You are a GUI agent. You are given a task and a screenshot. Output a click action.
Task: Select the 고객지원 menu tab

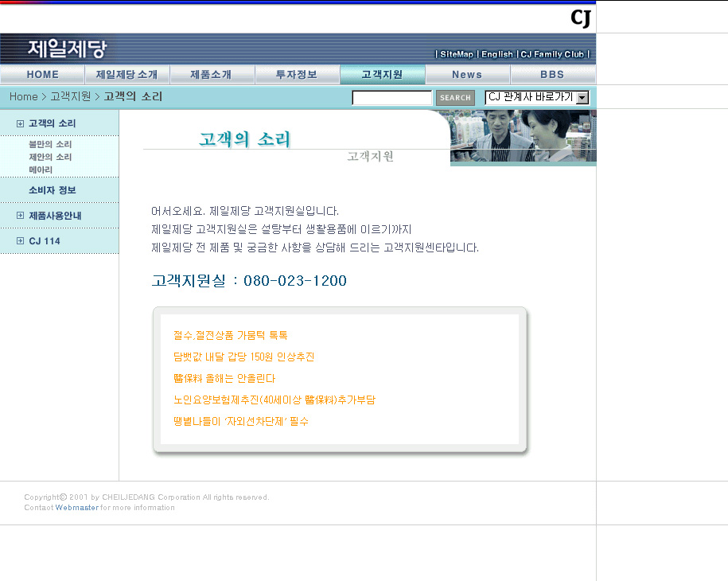click(x=382, y=74)
